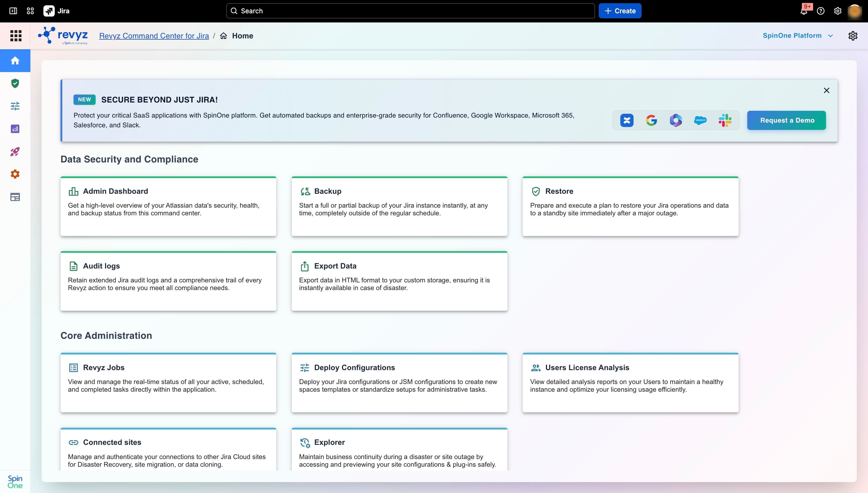868x493 pixels.
Task: Open Revyz app settings gear near SpinOne Platform
Action: pyautogui.click(x=853, y=35)
